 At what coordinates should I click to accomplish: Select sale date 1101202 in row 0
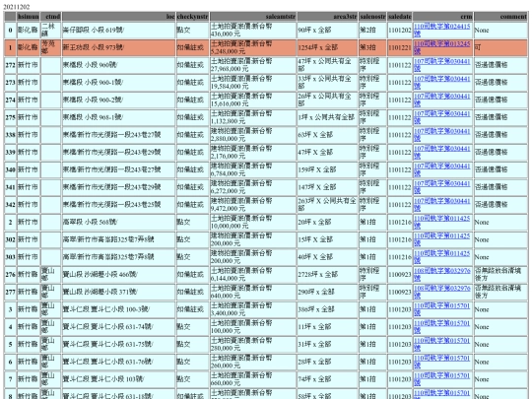(400, 30)
